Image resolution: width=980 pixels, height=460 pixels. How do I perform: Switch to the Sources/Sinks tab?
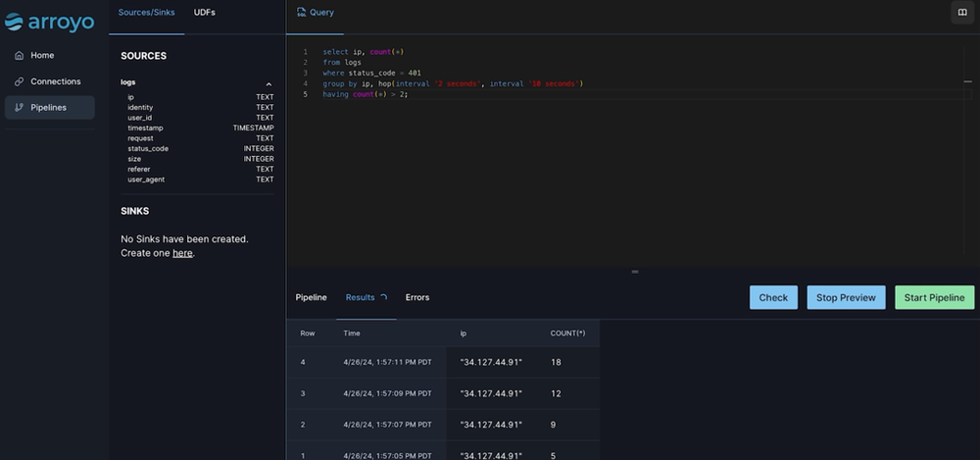(146, 13)
